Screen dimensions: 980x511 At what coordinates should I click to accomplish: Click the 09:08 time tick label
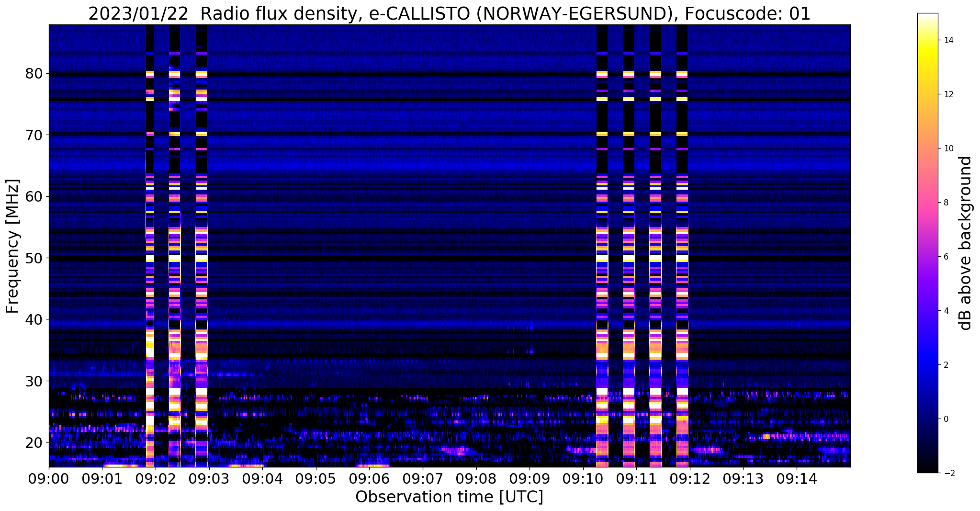coord(476,478)
